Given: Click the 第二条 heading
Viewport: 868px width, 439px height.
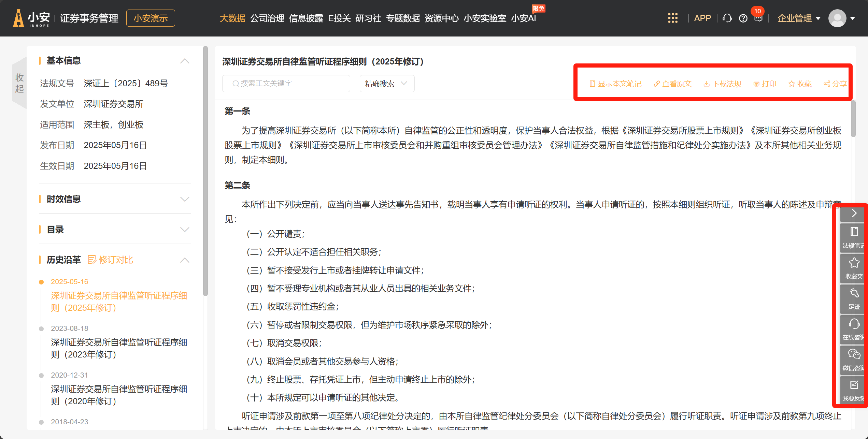Looking at the screenshot, I should (x=238, y=186).
